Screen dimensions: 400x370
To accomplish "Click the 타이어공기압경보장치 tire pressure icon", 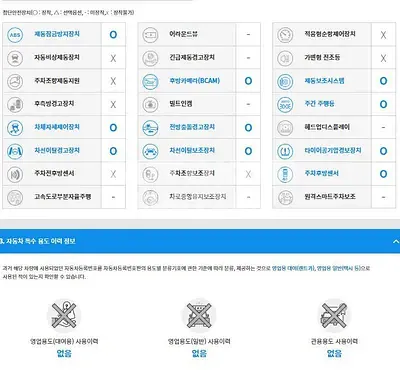I will tap(285, 151).
